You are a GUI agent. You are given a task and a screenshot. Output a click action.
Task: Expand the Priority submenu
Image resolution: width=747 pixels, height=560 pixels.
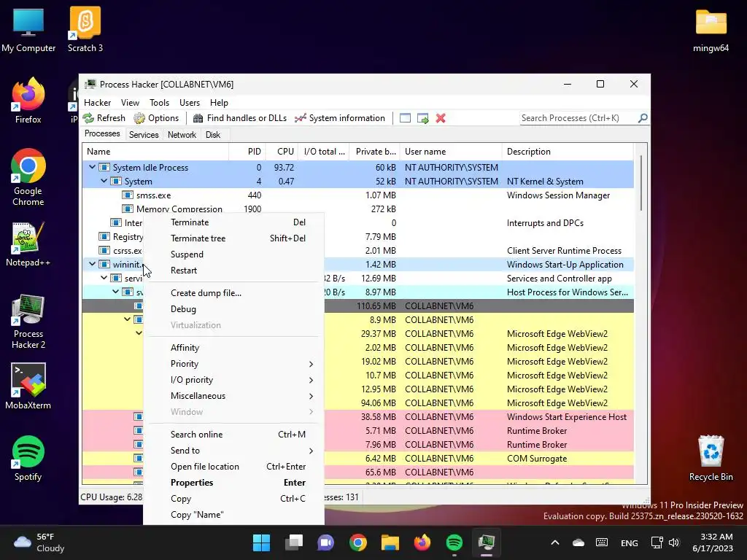233,364
